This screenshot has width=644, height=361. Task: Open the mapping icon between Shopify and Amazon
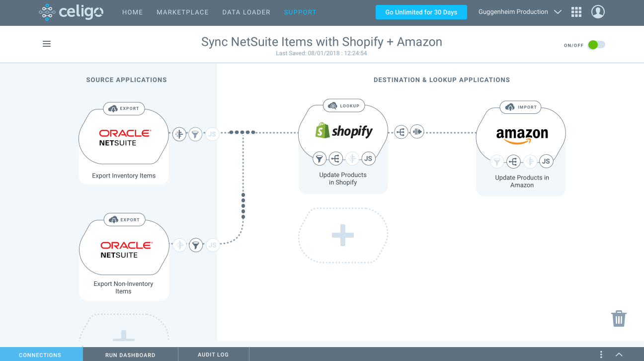401,132
